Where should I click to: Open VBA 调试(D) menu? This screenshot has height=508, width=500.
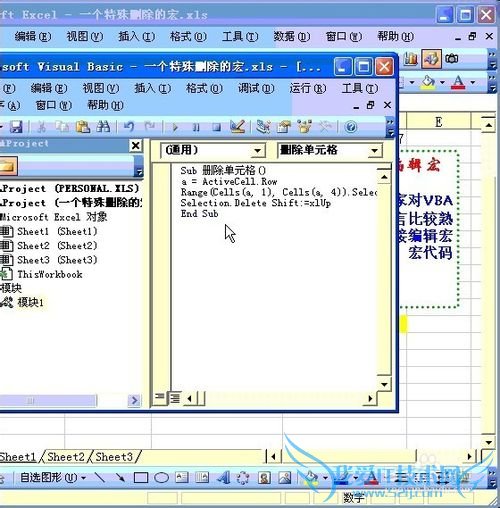click(256, 88)
